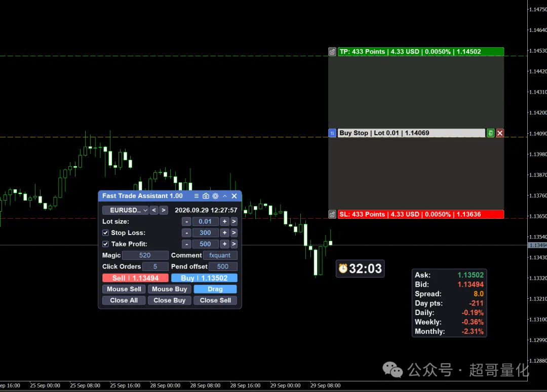Buy at market price 1.13502
This screenshot has height=392, width=547.
pos(204,278)
